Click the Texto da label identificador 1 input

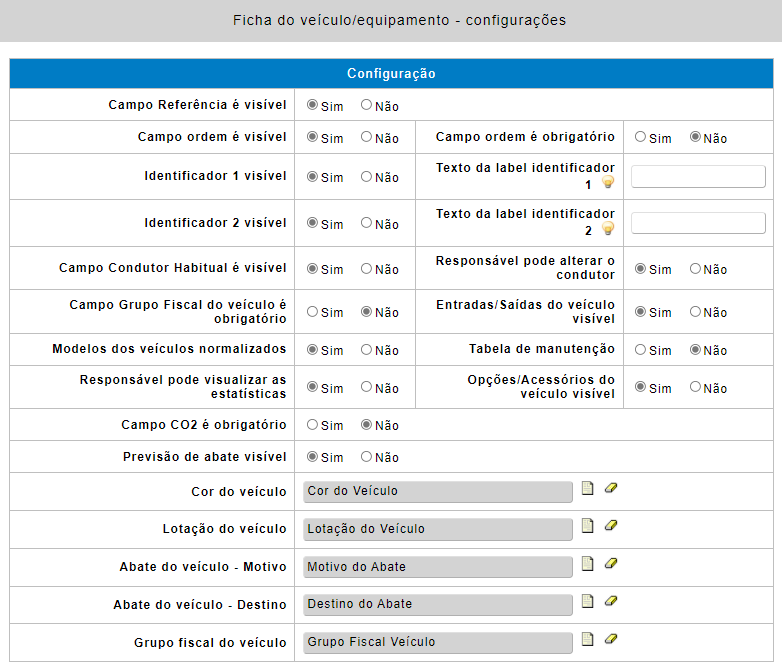[x=698, y=177]
